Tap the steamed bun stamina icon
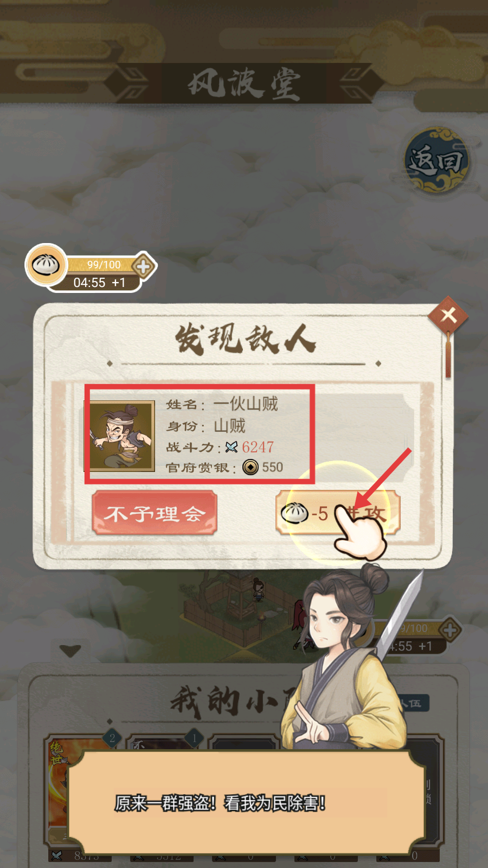488x868 pixels. click(46, 265)
